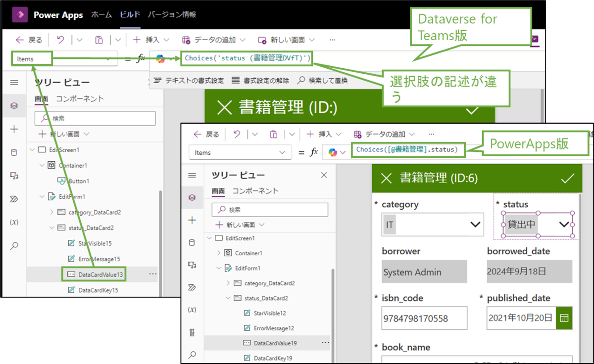Click the tree view layers icon in front sidebar
This screenshot has height=364, width=594.
192,197
